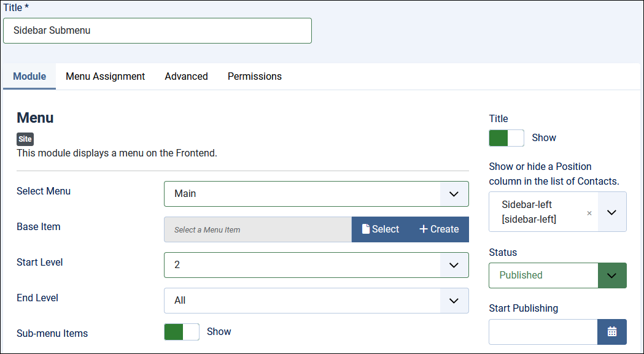The width and height of the screenshot is (644, 354).
Task: Expand the Position dropdown showing Sidebar-left
Action: [x=612, y=212]
